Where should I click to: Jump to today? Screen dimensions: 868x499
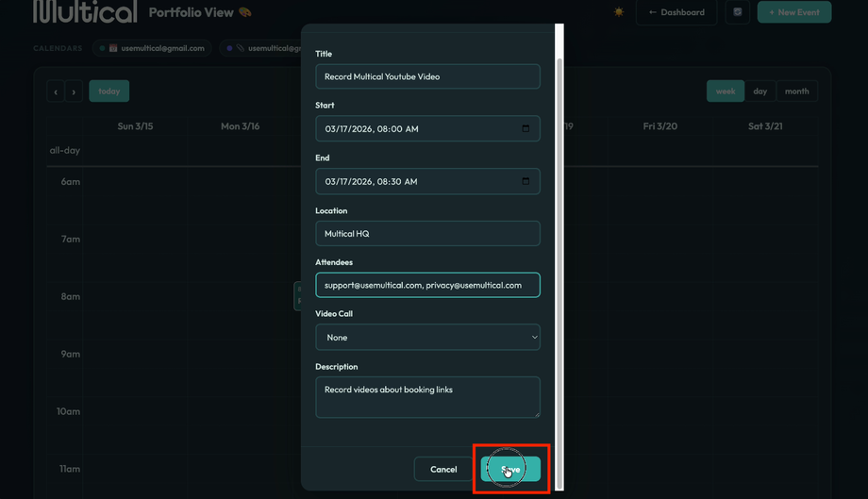(109, 91)
